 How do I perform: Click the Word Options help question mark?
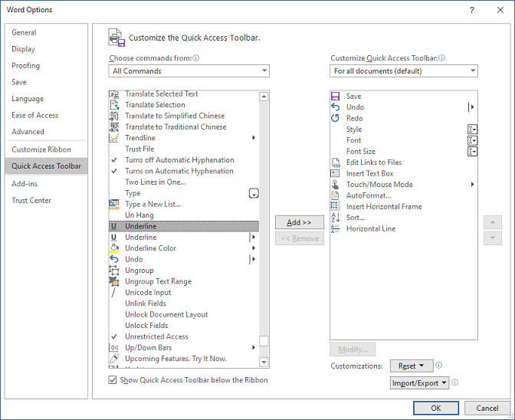472,10
